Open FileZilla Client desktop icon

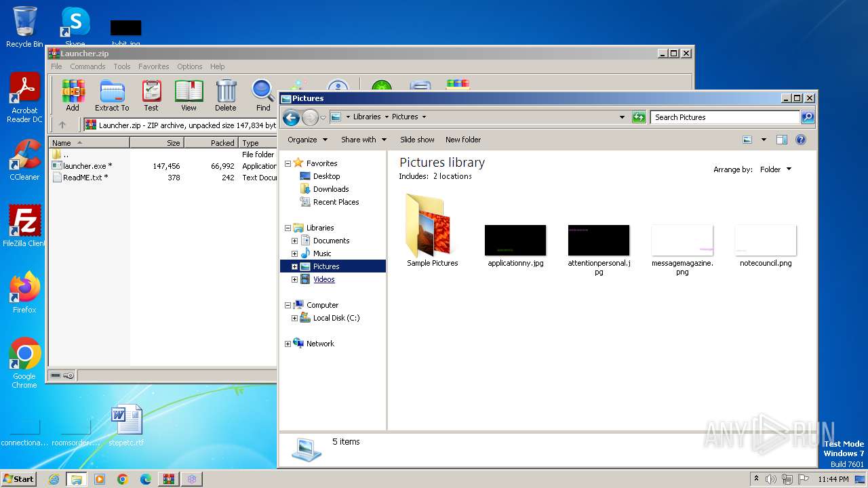click(x=24, y=226)
